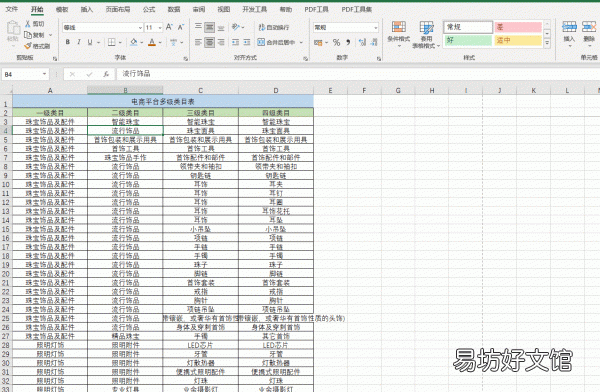The height and width of the screenshot is (392, 600).
Task: Activate the Format Painter (格式刷) brush
Action: [x=37, y=46]
